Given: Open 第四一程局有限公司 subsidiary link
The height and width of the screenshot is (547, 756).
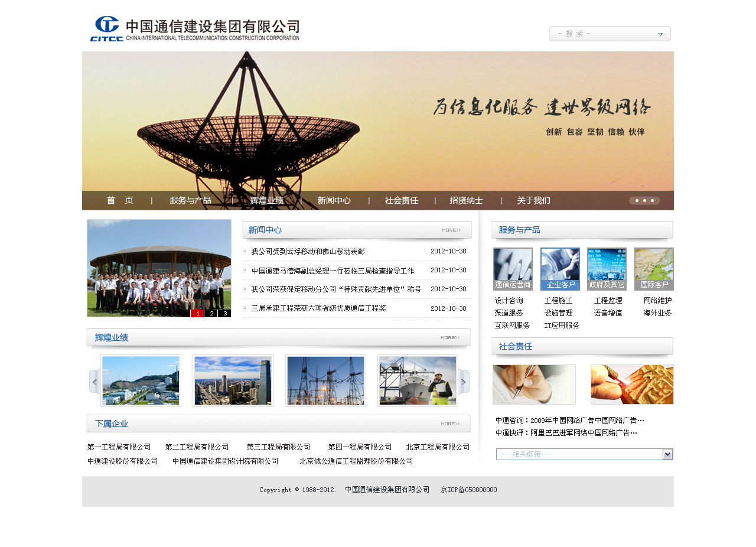Looking at the screenshot, I should (x=360, y=447).
